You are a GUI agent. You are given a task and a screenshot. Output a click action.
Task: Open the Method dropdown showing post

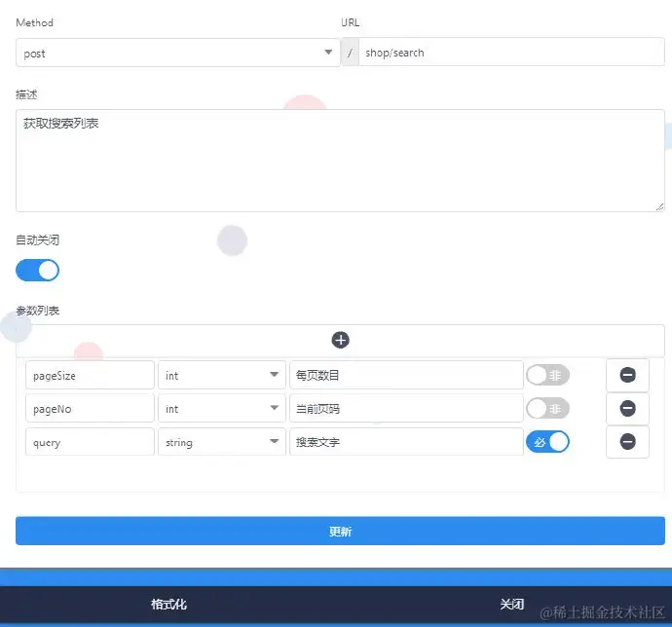(x=178, y=53)
